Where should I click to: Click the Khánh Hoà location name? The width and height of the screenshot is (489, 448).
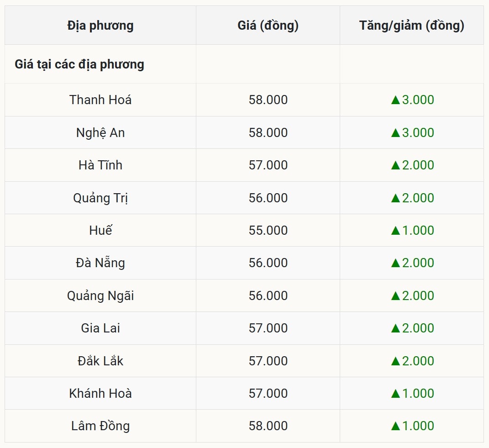tap(100, 393)
